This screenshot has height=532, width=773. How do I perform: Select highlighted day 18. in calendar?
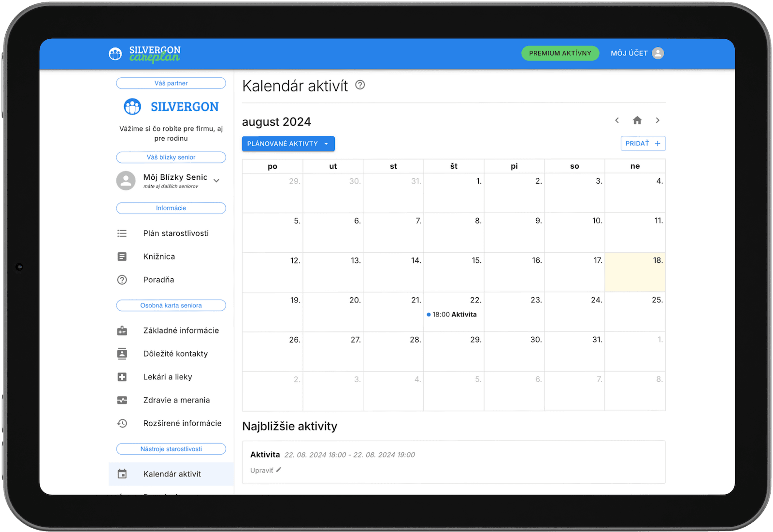tap(635, 273)
